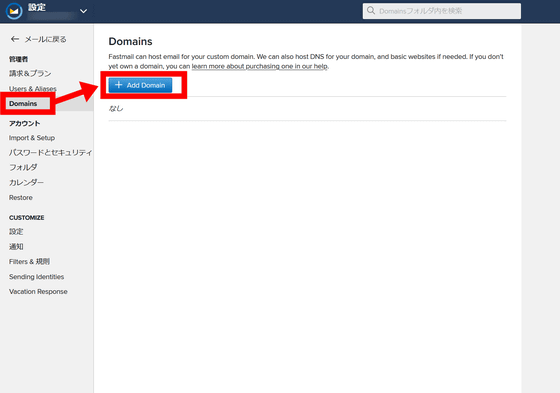Open カレンダー settings

26,182
